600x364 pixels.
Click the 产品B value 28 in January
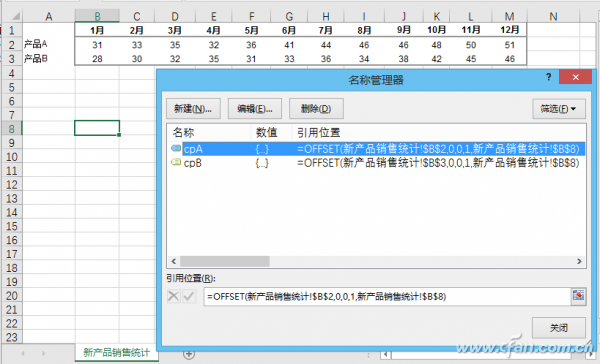point(97,59)
